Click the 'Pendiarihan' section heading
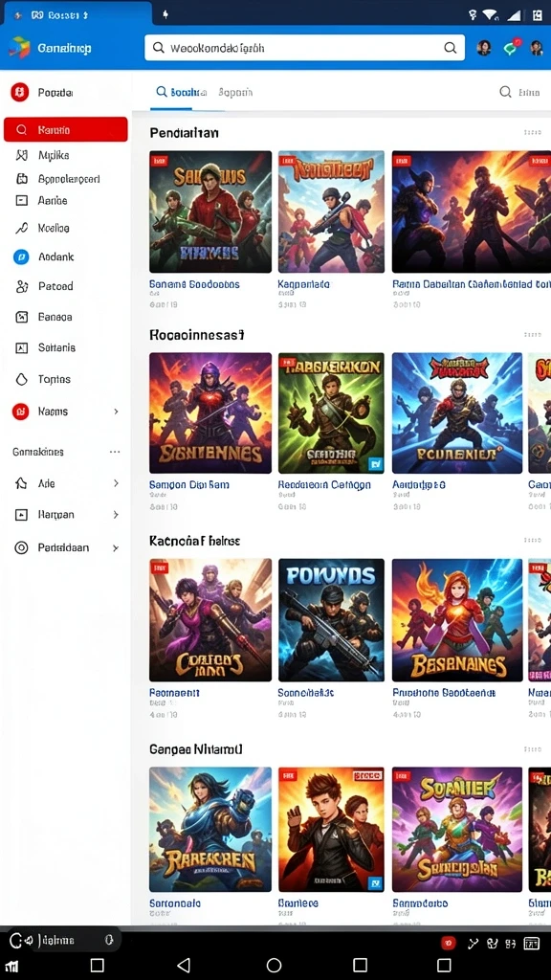This screenshot has height=980, width=551. 185,132
